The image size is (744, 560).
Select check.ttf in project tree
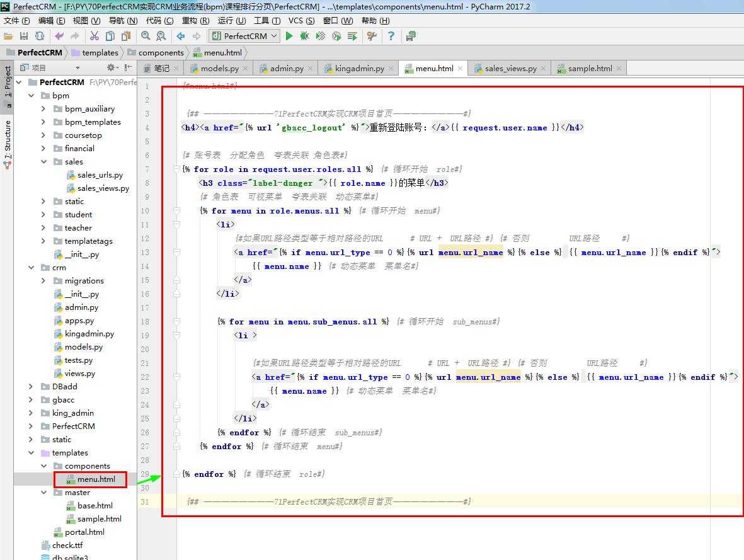point(67,546)
